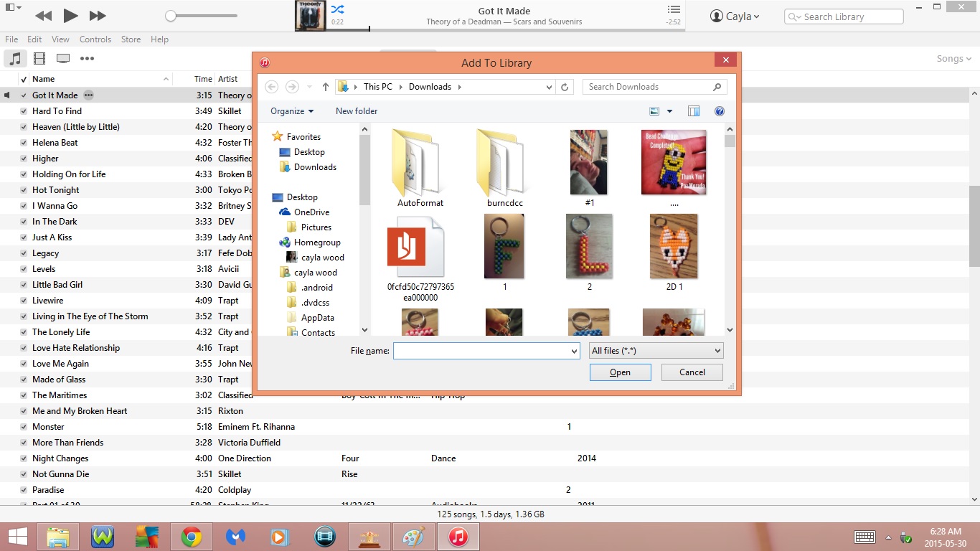Viewport: 980px width, 551px height.
Task: Open Malwarebytes from the taskbar
Action: point(235,537)
